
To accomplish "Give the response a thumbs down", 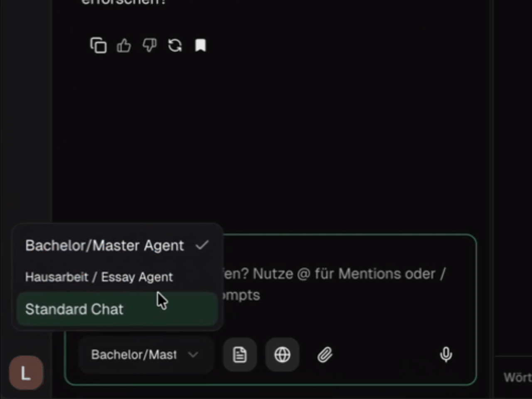I will click(150, 45).
